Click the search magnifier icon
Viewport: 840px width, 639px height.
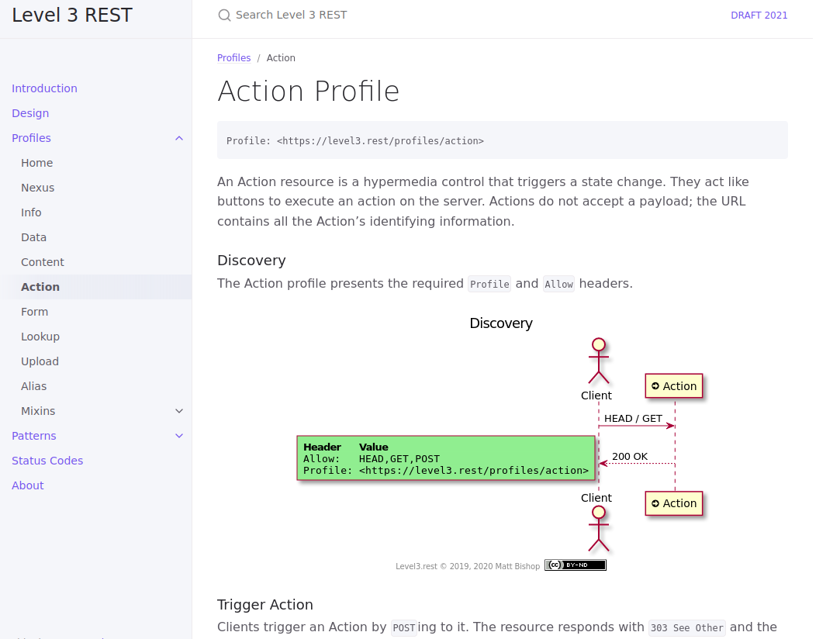(224, 15)
